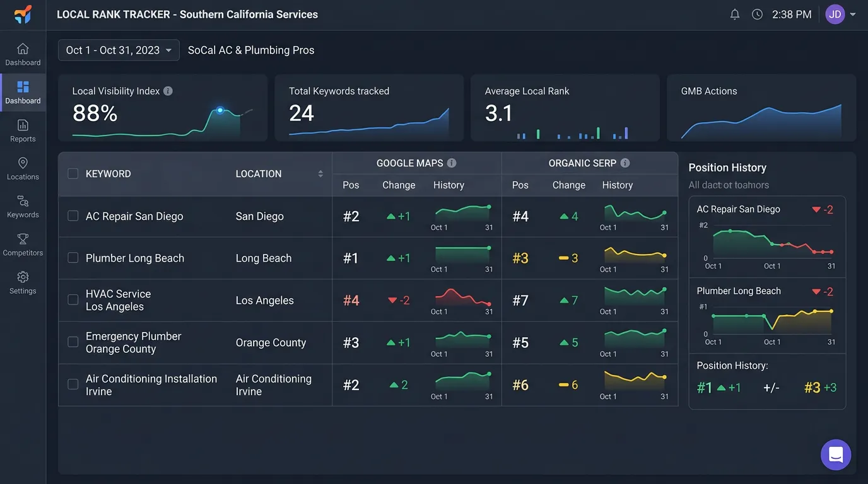Click the History header under Google Maps
The width and height of the screenshot is (868, 484).
pos(449,185)
